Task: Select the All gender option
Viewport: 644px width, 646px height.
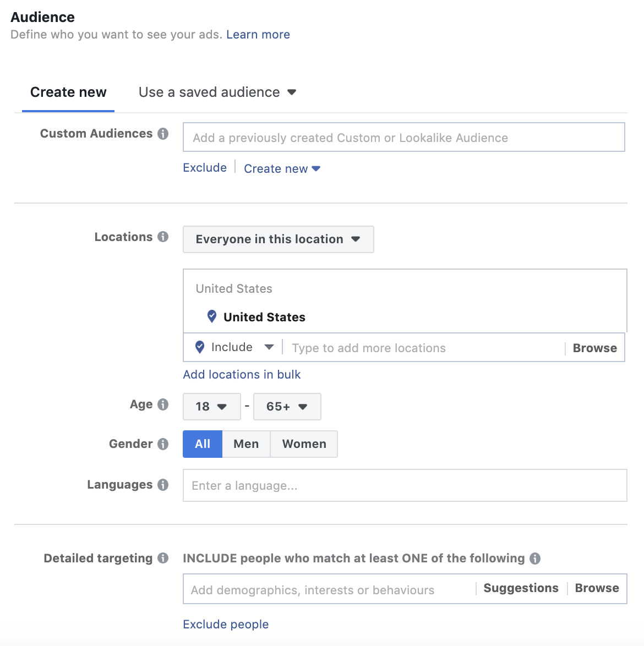Action: (x=203, y=444)
